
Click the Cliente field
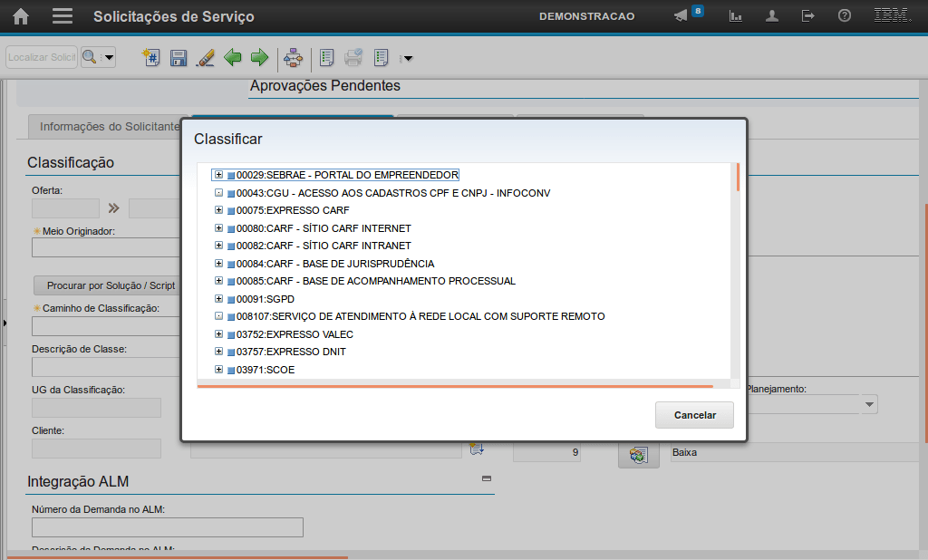click(x=96, y=449)
